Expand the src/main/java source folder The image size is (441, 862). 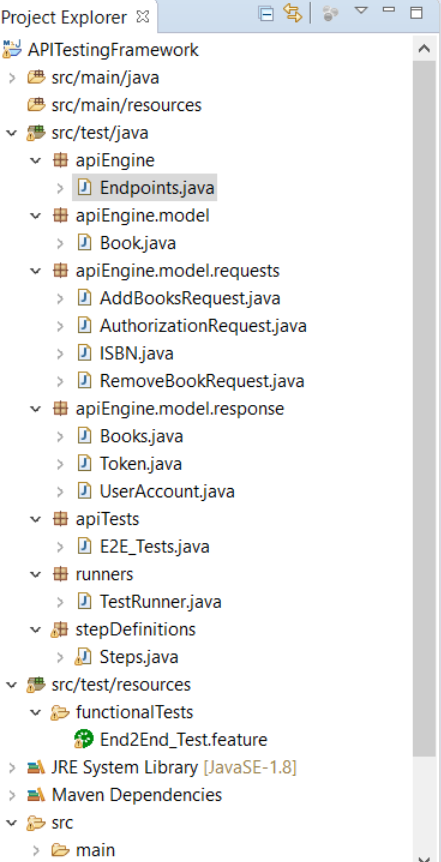12,78
